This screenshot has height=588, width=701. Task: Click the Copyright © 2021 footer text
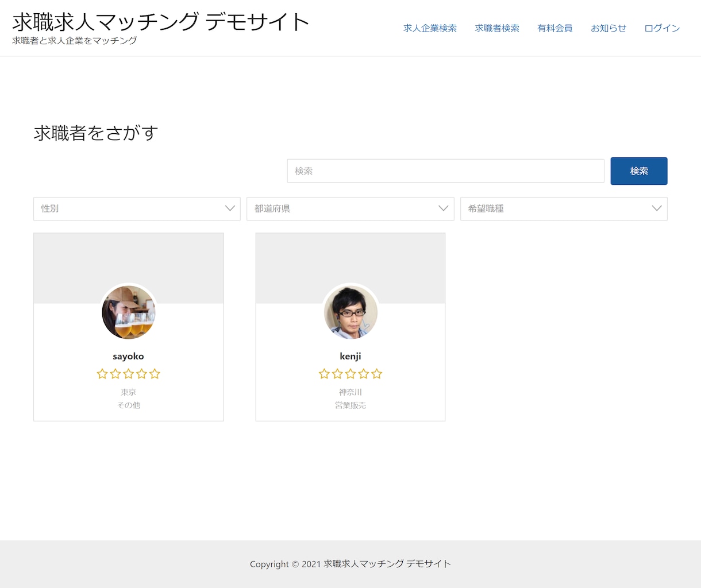coord(350,564)
